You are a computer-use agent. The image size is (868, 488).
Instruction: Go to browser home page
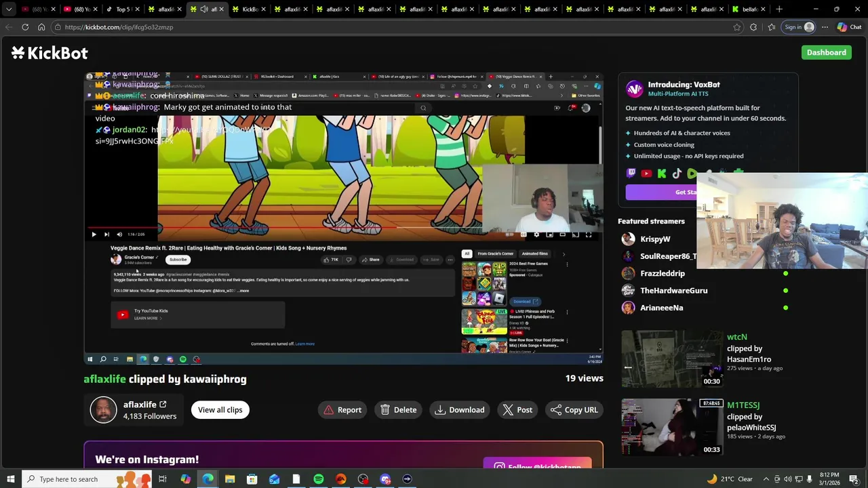pyautogui.click(x=41, y=27)
